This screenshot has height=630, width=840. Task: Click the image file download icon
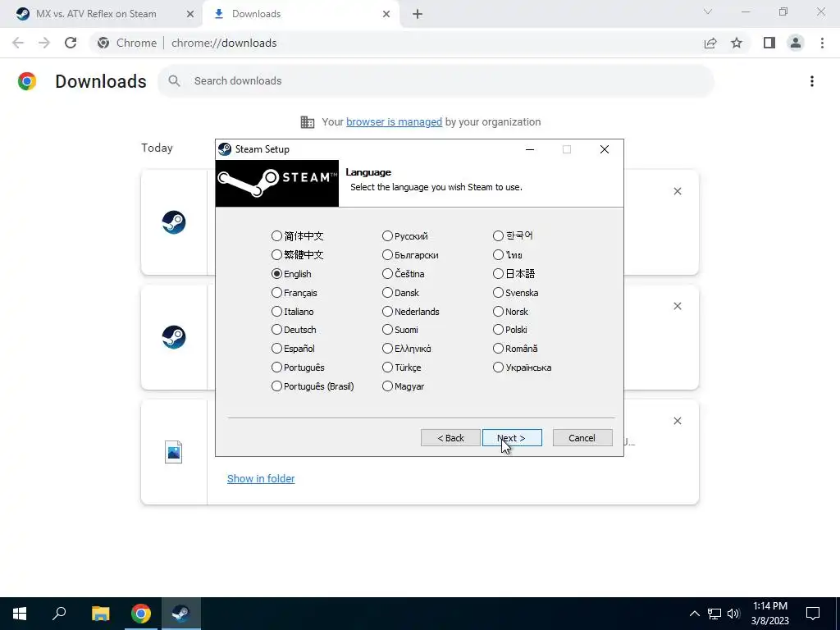click(x=174, y=452)
